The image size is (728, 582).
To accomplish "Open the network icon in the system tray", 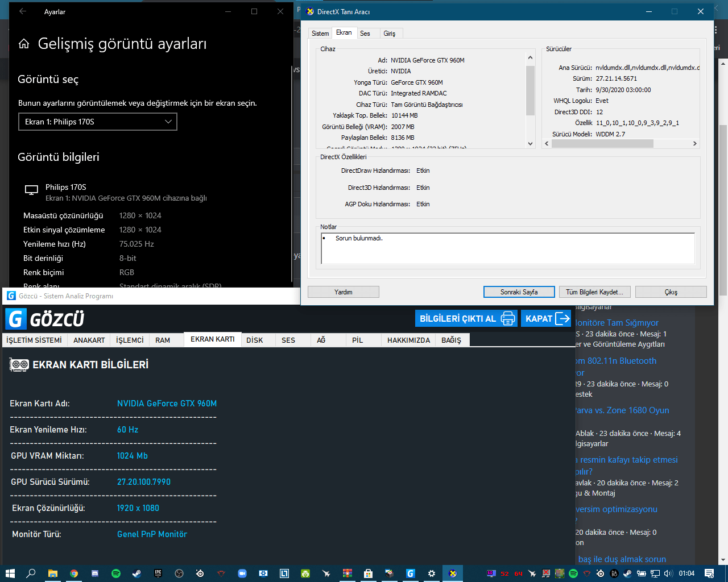I will [655, 573].
